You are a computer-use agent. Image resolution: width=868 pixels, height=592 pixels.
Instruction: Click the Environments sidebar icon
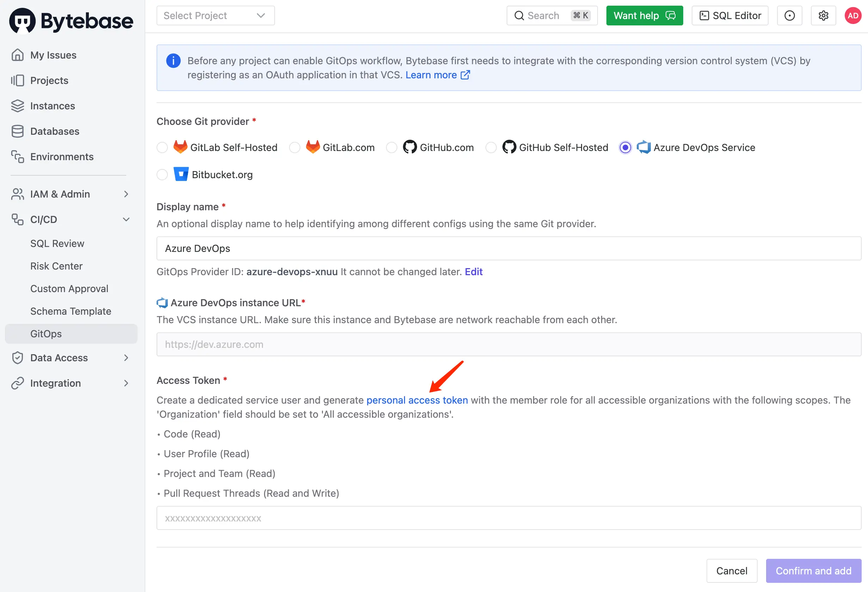tap(18, 157)
